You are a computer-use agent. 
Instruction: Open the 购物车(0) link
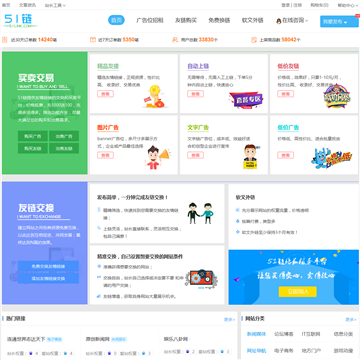point(319,5)
